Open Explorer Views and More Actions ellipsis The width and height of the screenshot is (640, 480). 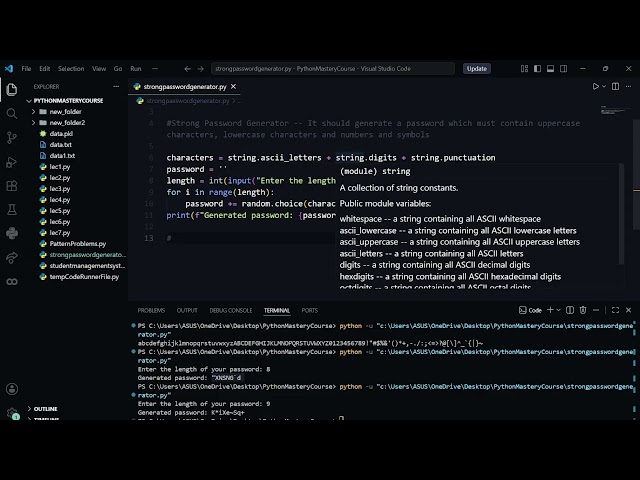click(x=116, y=87)
